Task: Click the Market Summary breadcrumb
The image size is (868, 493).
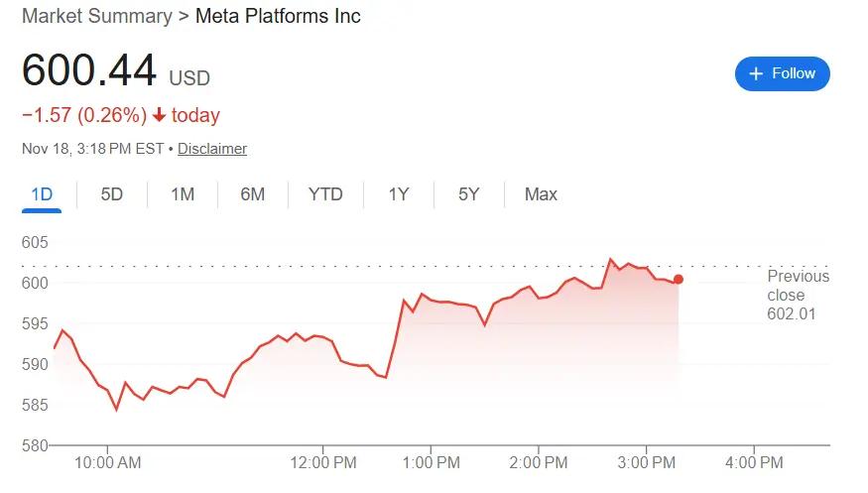Action: 97,16
